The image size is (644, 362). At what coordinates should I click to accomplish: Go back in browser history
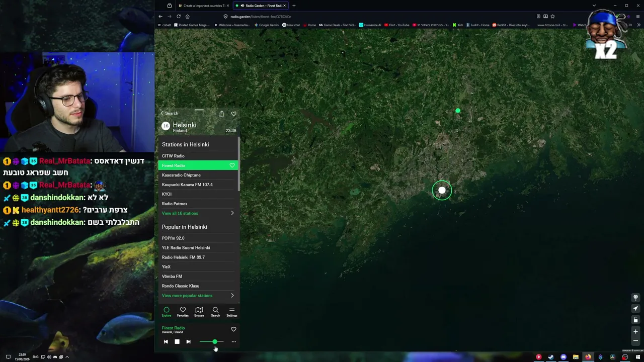point(160,17)
